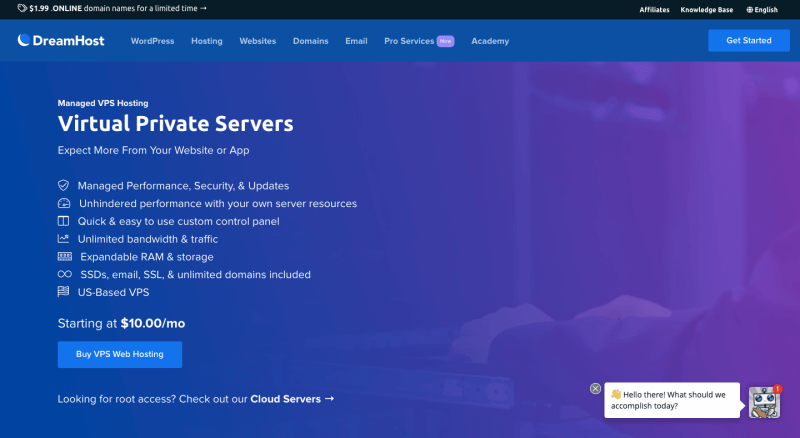This screenshot has height=438, width=800.
Task: Click 'Managed Performance, Security, & Updates' text
Action: (x=183, y=186)
